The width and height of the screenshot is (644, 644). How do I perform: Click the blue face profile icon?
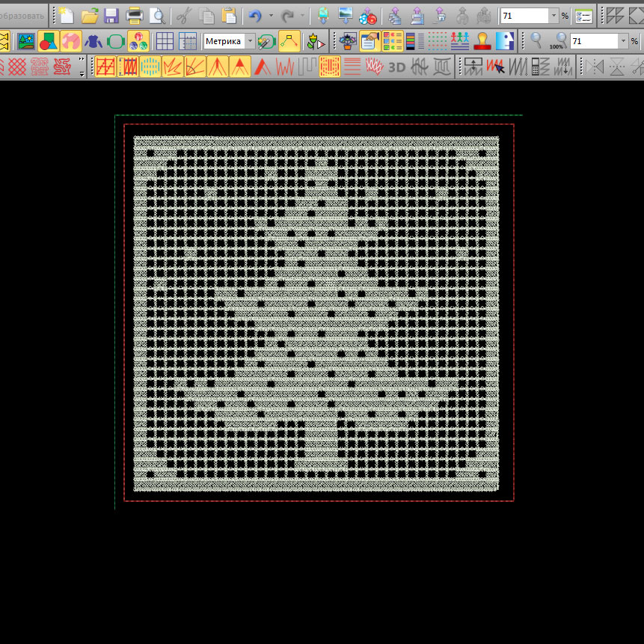pyautogui.click(x=505, y=41)
